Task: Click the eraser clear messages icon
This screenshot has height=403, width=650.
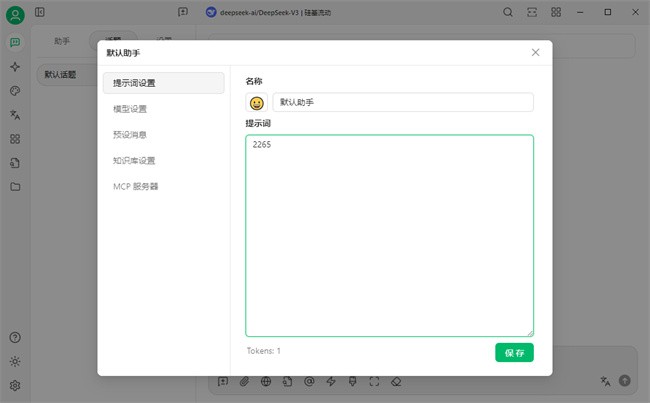Action: click(396, 381)
